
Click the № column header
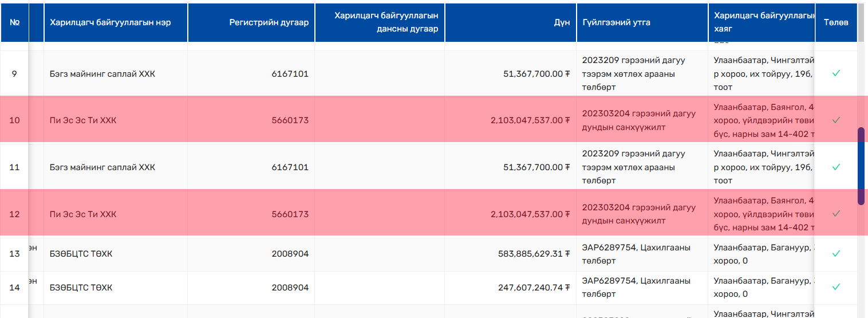15,22
